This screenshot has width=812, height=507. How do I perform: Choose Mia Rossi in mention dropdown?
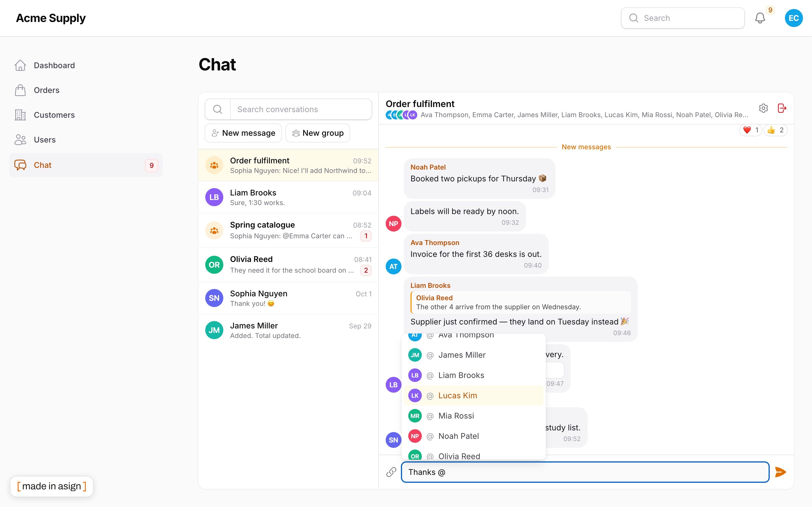[x=473, y=416]
